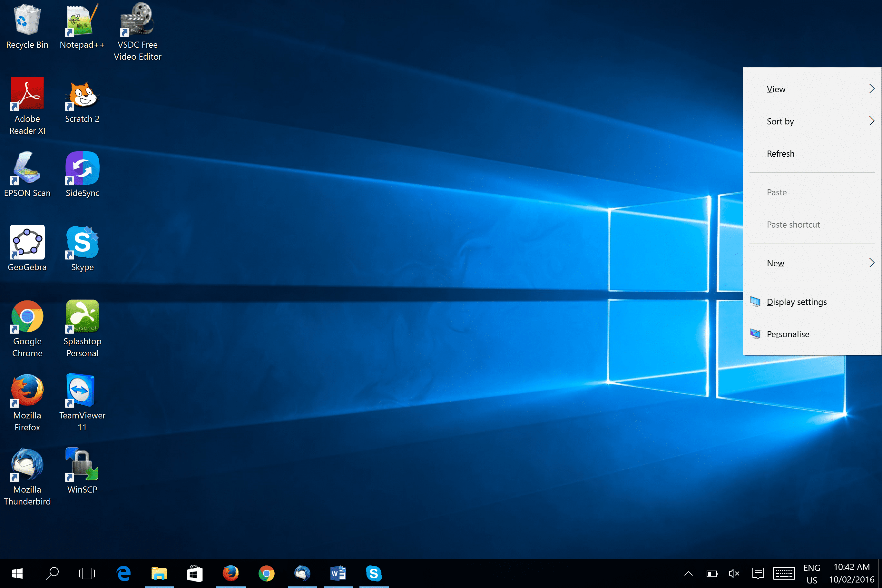Open taskbar search magnifier

(x=52, y=573)
